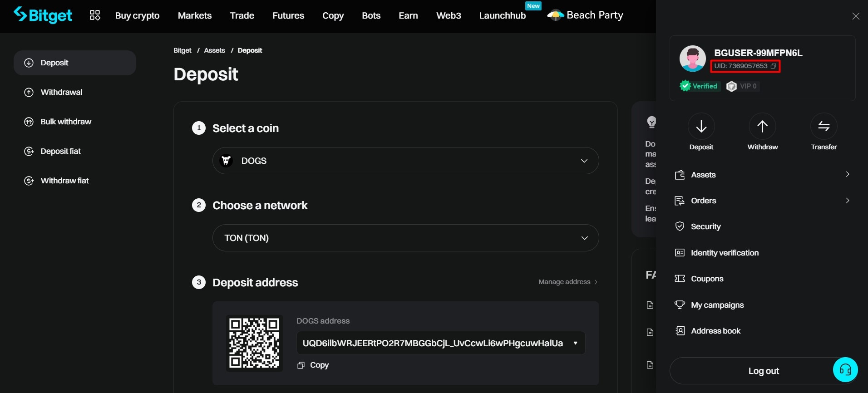The image size is (868, 393).
Task: Open the Futures menu
Action: pyautogui.click(x=288, y=15)
